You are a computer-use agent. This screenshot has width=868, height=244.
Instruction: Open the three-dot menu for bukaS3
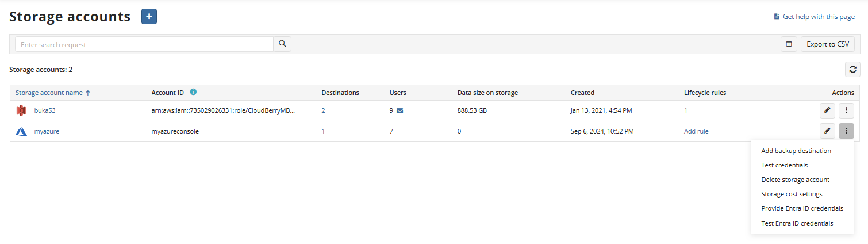pyautogui.click(x=846, y=110)
